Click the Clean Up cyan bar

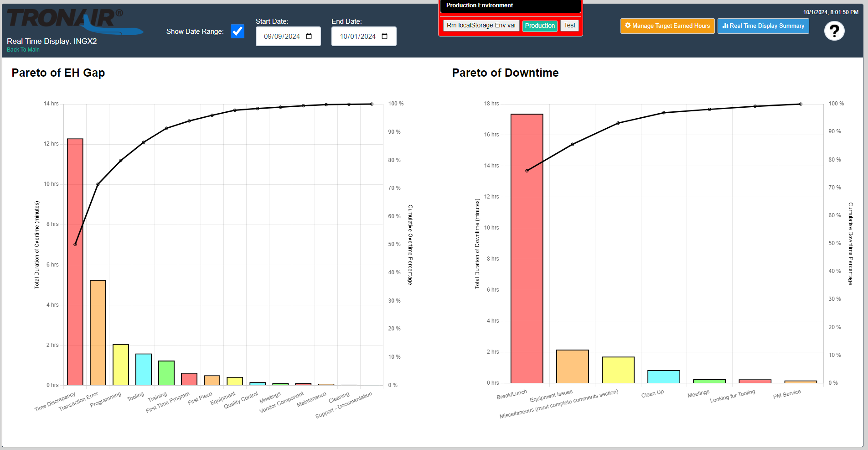pyautogui.click(x=664, y=377)
